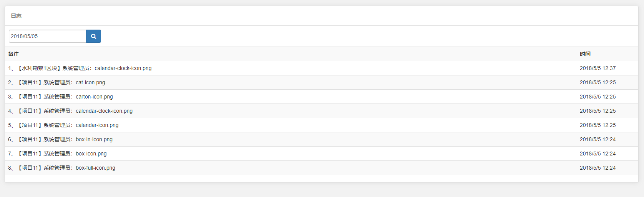Click row 4 calendar-clock-icon.png entry
Image resolution: width=644 pixels, height=197 pixels.
point(70,111)
